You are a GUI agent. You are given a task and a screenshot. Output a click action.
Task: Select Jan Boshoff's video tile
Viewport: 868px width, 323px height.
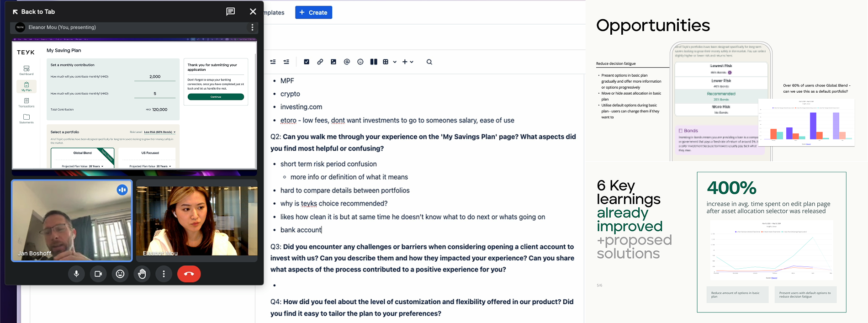click(72, 221)
